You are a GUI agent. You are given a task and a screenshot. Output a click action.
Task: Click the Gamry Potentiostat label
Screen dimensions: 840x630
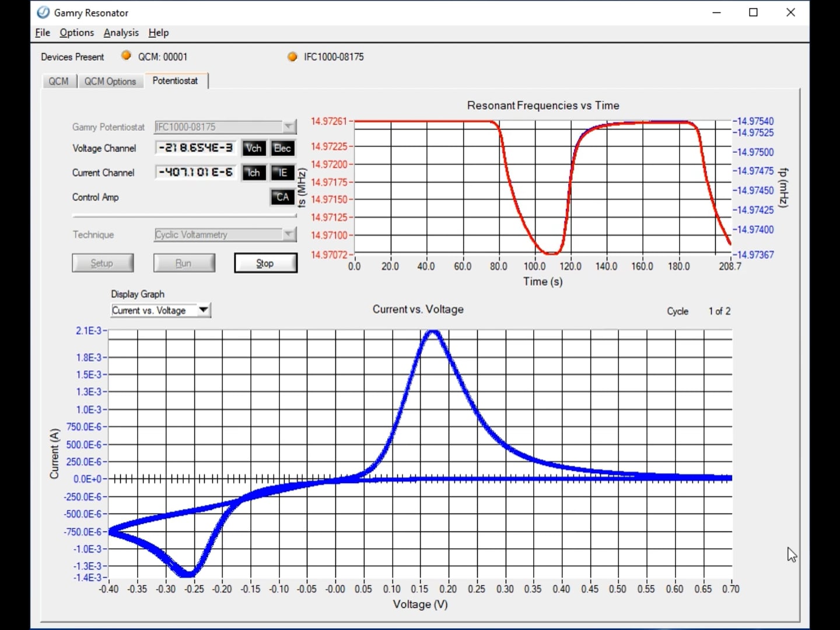108,127
